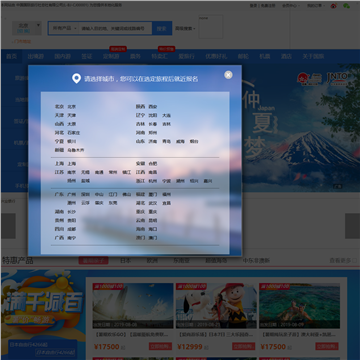The image size is (360, 360).
Task: Choose city 合肥 in the popup
Action: (153, 164)
